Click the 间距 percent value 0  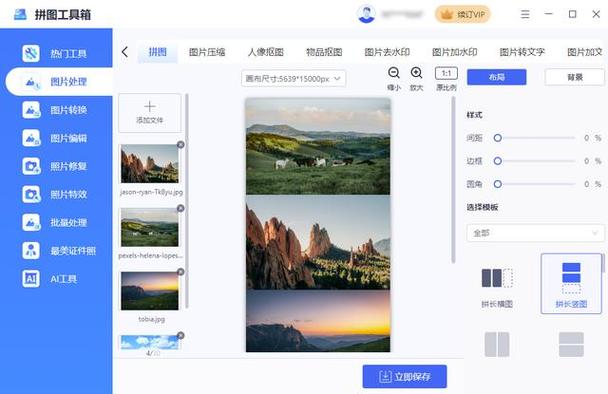point(586,138)
